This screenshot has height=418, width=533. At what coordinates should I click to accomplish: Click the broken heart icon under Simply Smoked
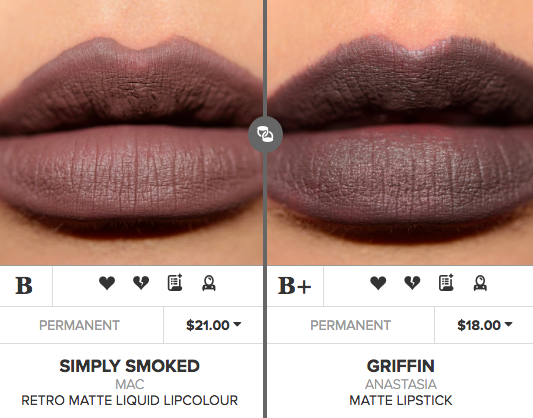coord(141,283)
